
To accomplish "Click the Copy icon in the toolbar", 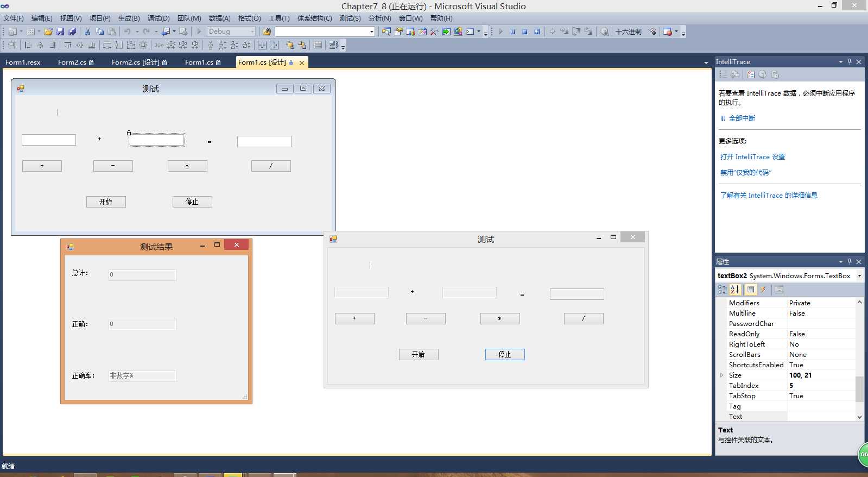I will 99,32.
